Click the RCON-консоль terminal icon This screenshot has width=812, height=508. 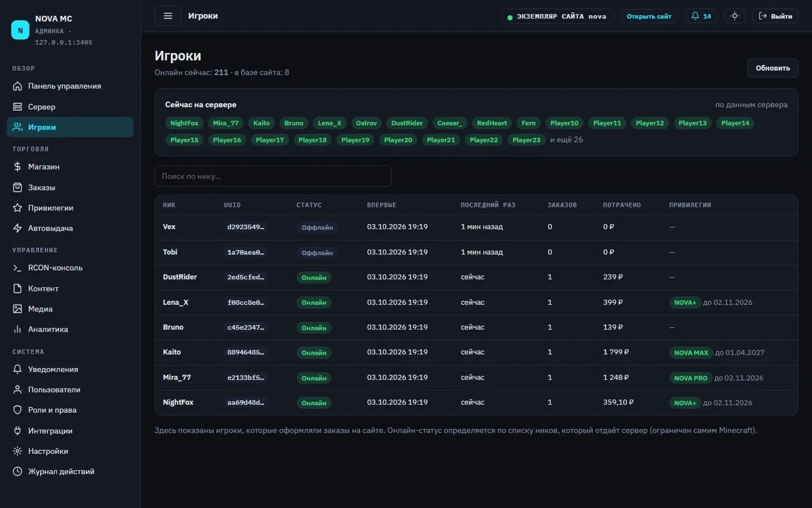(17, 268)
